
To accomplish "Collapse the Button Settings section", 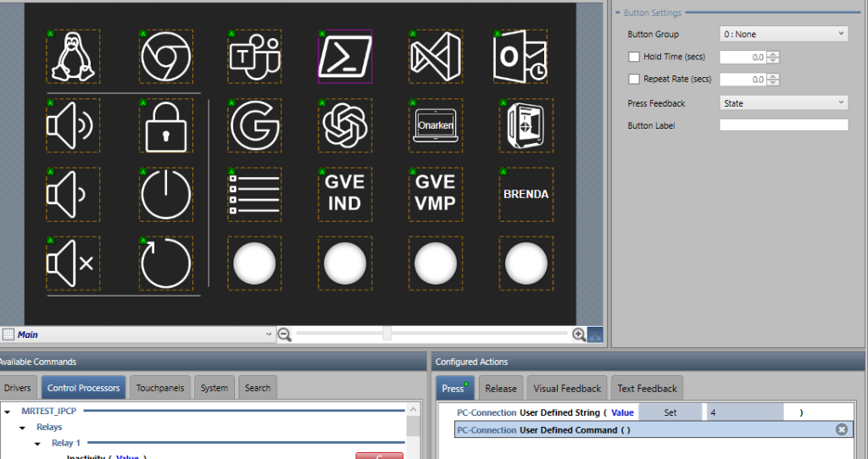I will click(x=618, y=13).
